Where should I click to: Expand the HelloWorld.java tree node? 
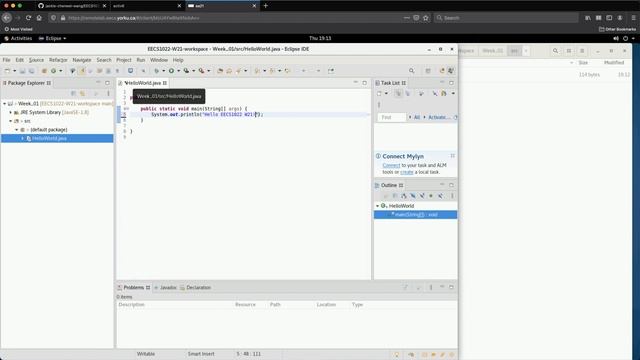click(x=22, y=138)
